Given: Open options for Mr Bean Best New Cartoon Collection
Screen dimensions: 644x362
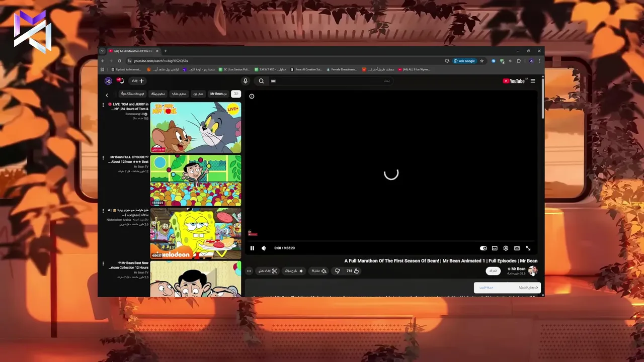Looking at the screenshot, I should pyautogui.click(x=103, y=263).
